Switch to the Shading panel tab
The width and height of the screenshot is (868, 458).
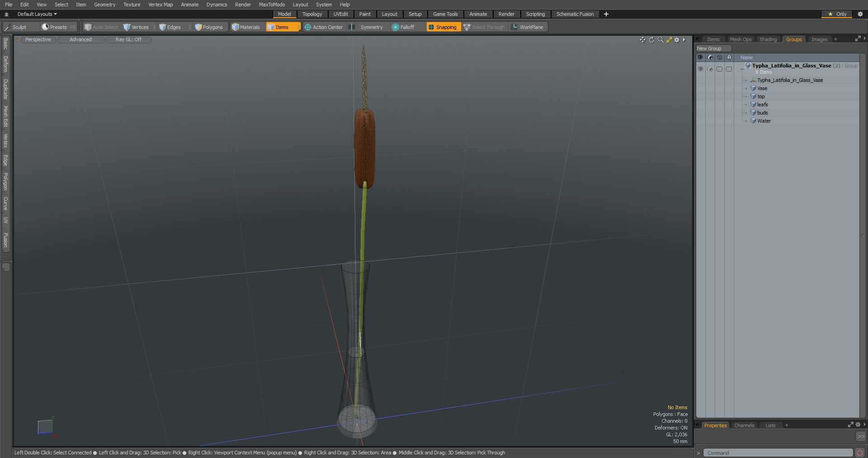pos(768,39)
